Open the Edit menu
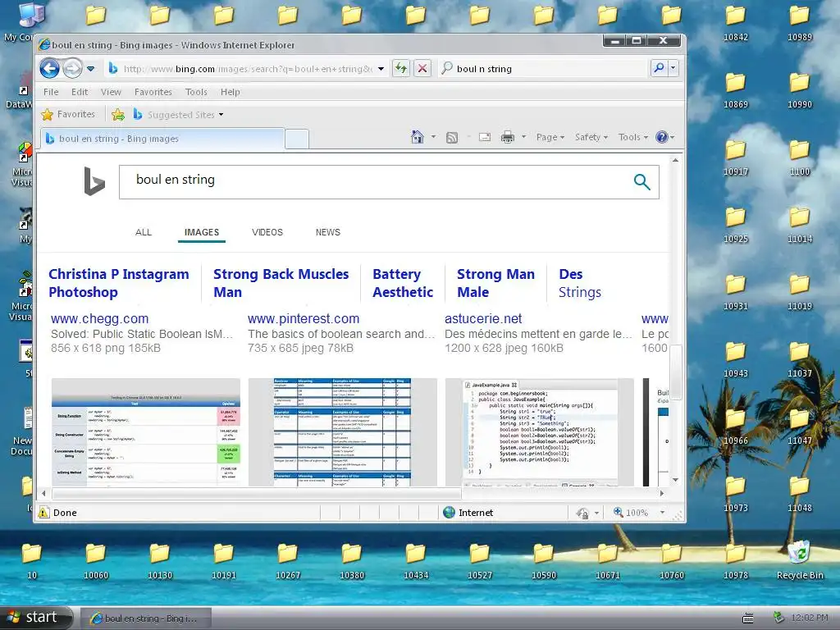Screen dimensions: 840x630 80,92
